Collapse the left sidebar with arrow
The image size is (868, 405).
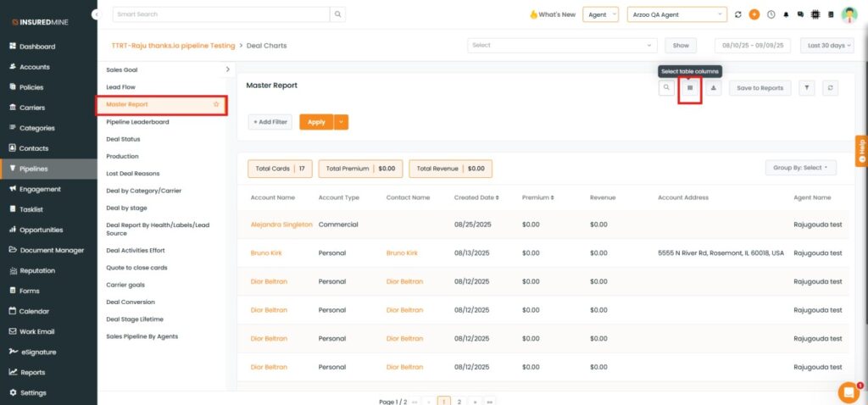pyautogui.click(x=96, y=14)
